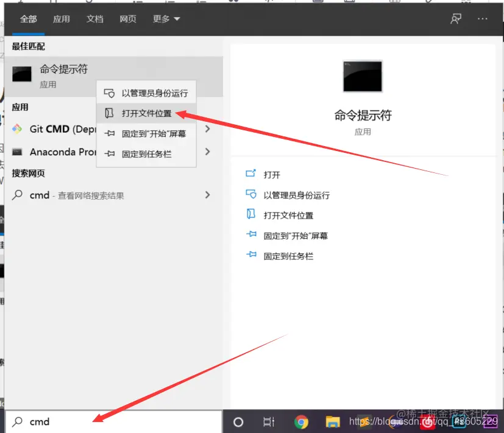
Task: Click the Task View icon on taskbar
Action: (268, 421)
